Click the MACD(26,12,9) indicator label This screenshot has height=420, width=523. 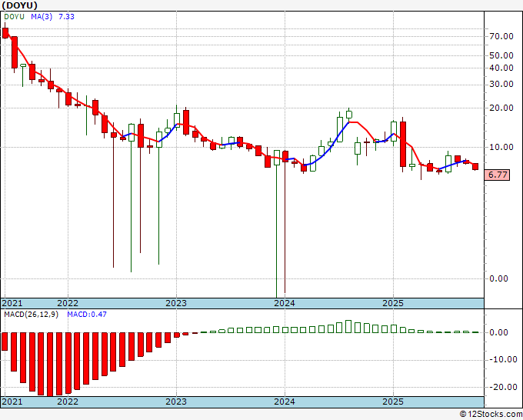[31, 315]
